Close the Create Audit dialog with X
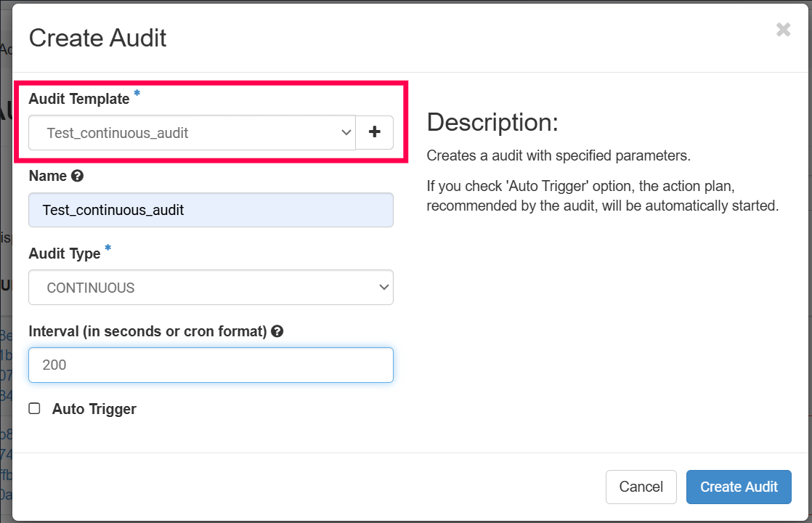812x523 pixels. pyautogui.click(x=783, y=30)
